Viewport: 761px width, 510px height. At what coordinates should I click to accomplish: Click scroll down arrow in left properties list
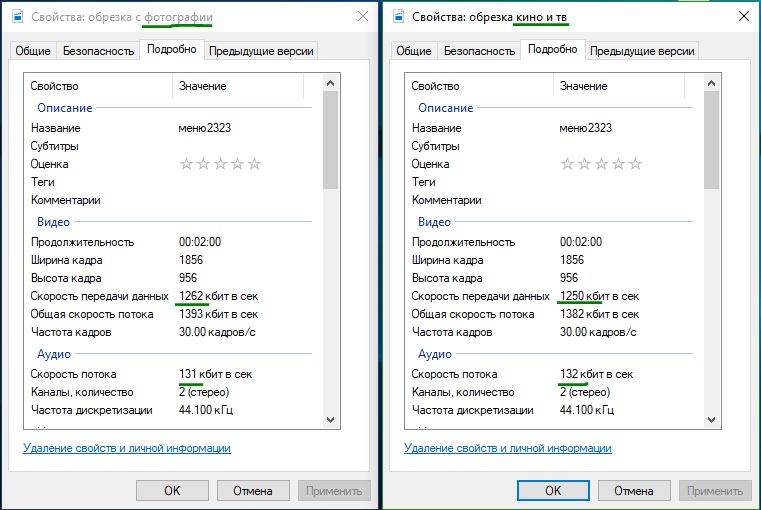click(x=331, y=420)
